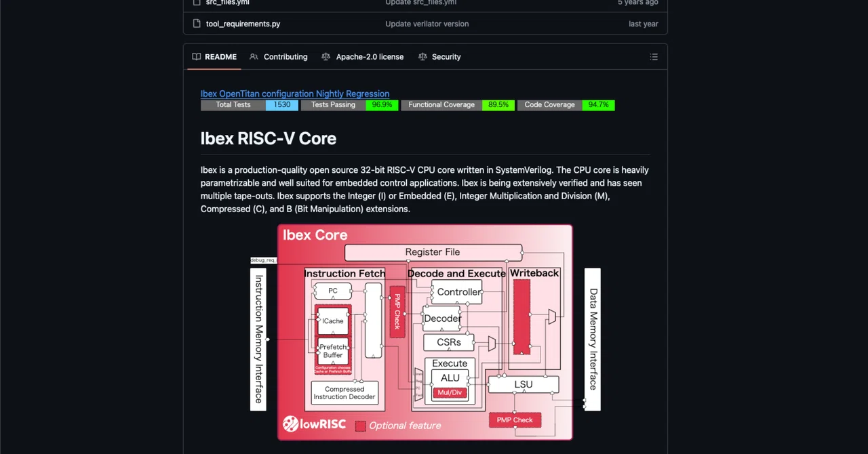Open the 'Update verilator version' commit
The image size is (868, 454).
[427, 24]
